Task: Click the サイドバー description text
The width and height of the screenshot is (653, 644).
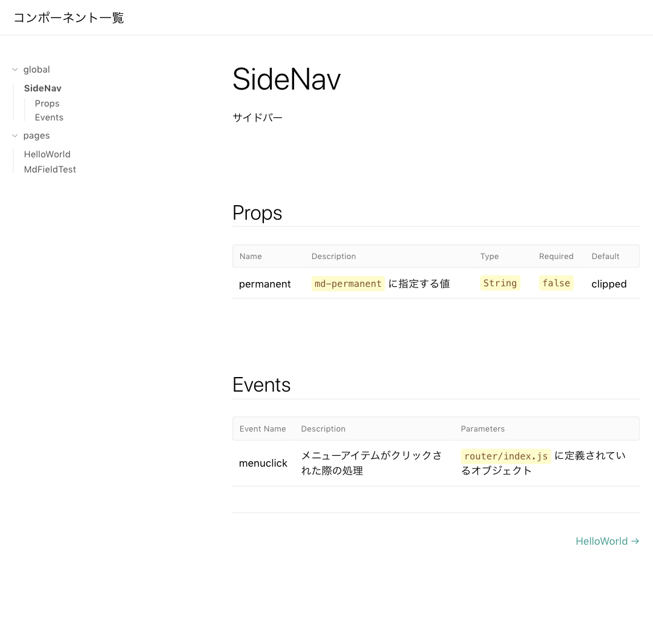Action: click(x=257, y=117)
